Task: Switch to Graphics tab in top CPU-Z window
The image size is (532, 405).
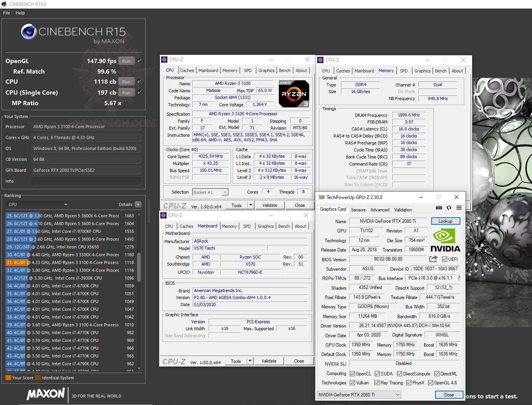Action: [267, 70]
